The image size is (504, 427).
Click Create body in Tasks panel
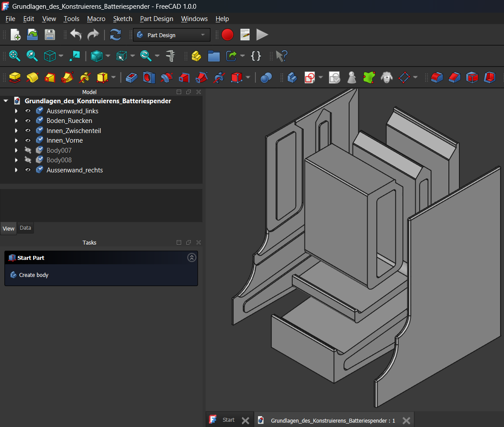point(33,275)
